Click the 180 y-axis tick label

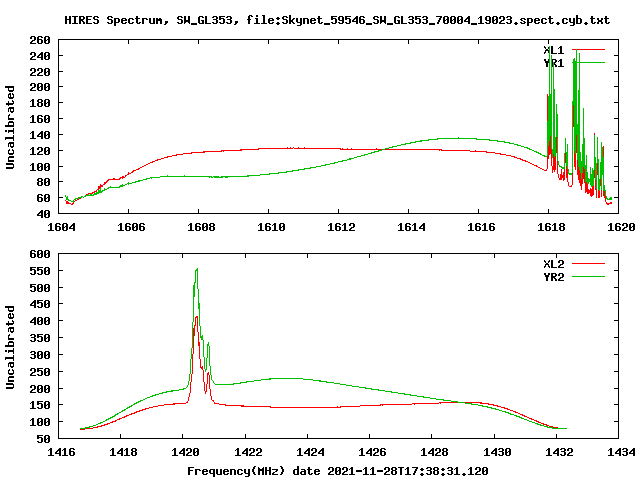40,103
